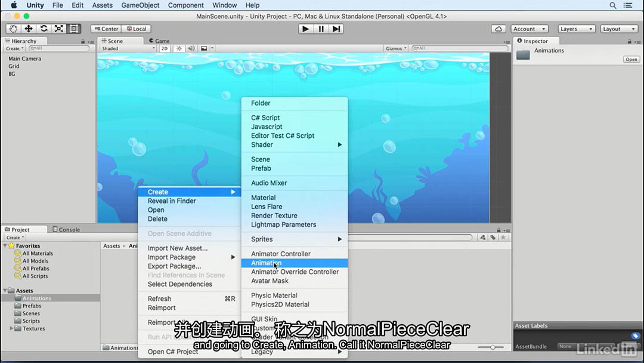
Task: Choose Animation from Create submenu
Action: 295,263
